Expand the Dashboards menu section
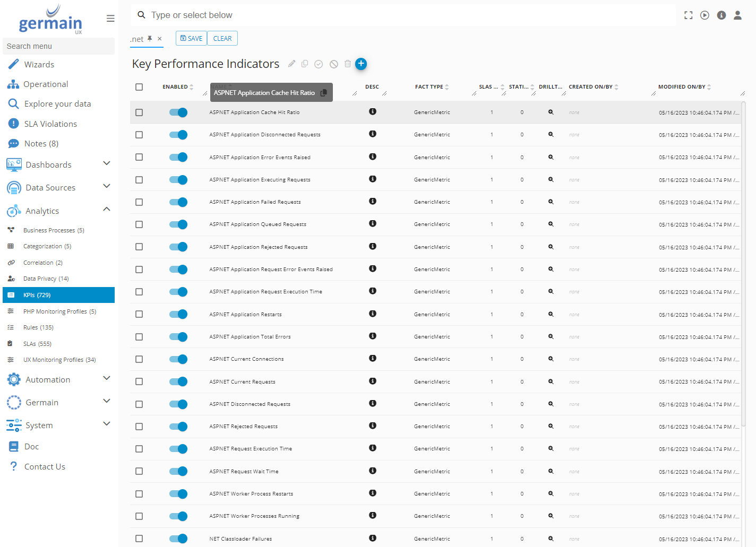 pos(106,163)
